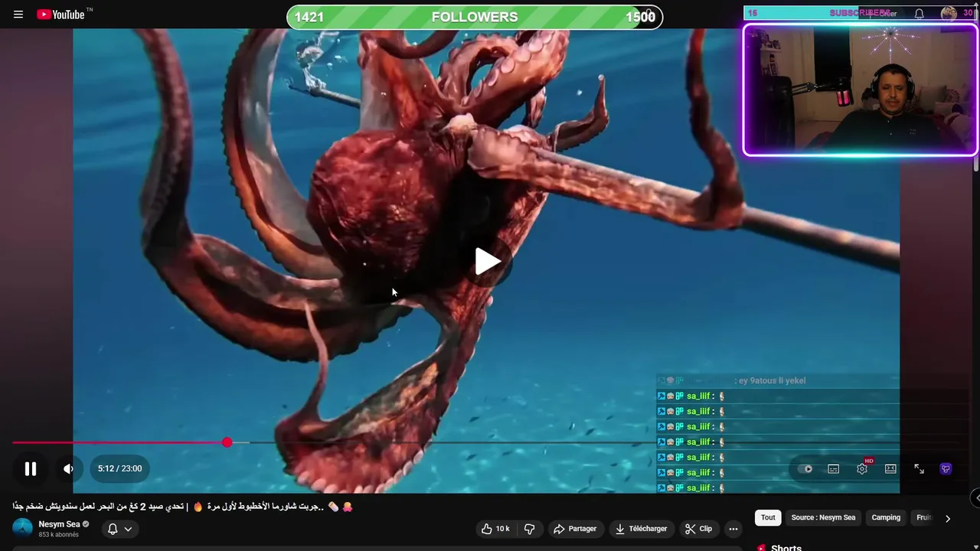Screen dimensions: 980x551
Task: Click the SUBSCRIBERS goal bar
Action: click(859, 13)
